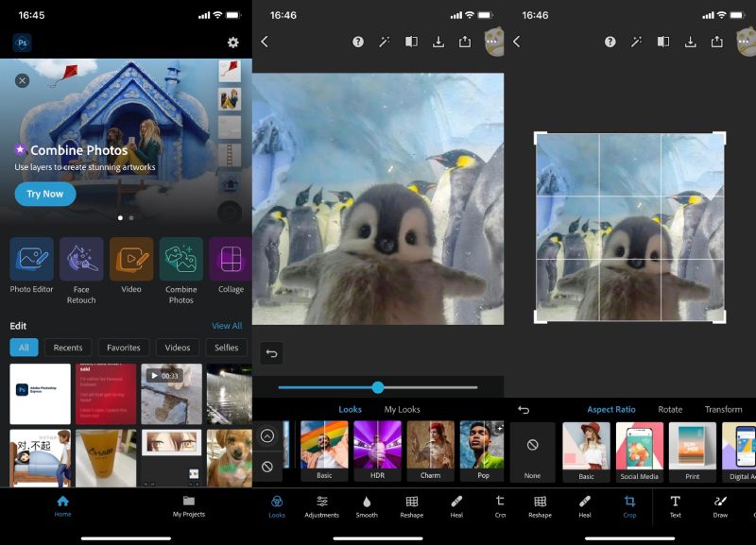Open the Adobe Photoshop Express logo thumbnail
The width and height of the screenshot is (756, 545).
[x=40, y=394]
